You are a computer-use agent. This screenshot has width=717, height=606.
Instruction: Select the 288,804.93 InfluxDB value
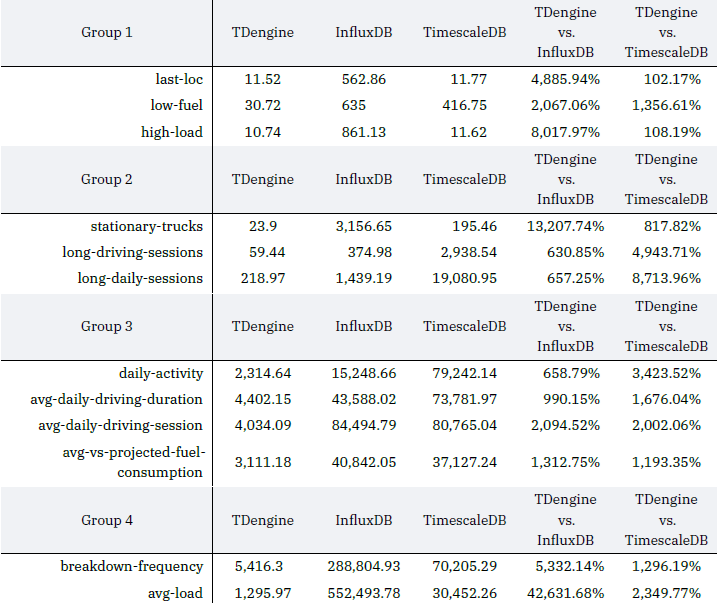[364, 567]
